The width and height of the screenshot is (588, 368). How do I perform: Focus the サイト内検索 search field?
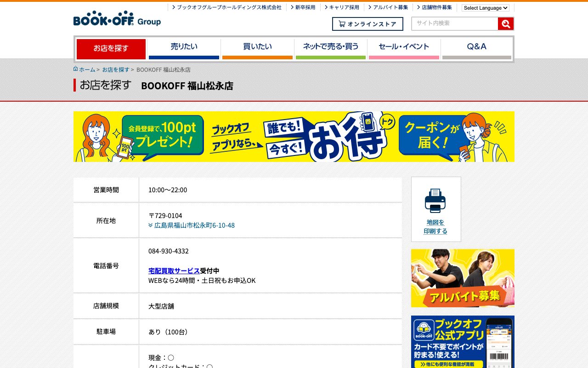click(x=455, y=24)
